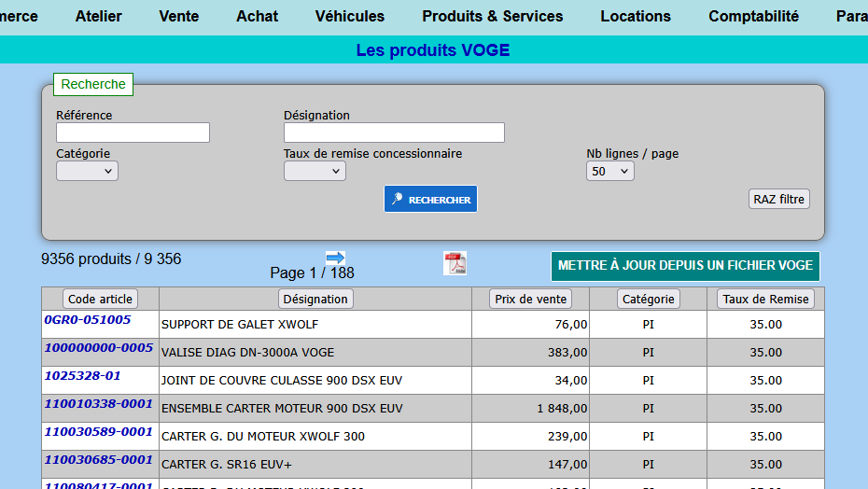Open article 110010338-0001 link

tap(98, 404)
